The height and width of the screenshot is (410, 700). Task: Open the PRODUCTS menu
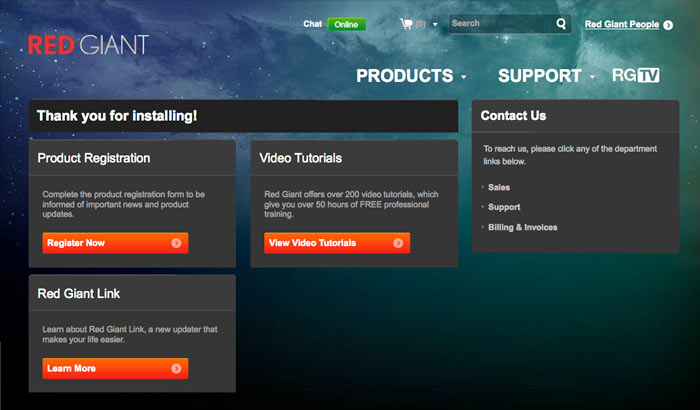coord(404,76)
